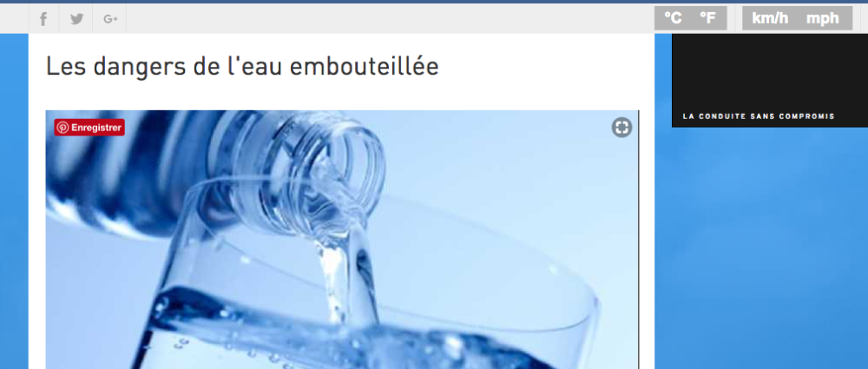Click the La conduite sans compromis ad caption
The height and width of the screenshot is (369, 868).
click(759, 116)
